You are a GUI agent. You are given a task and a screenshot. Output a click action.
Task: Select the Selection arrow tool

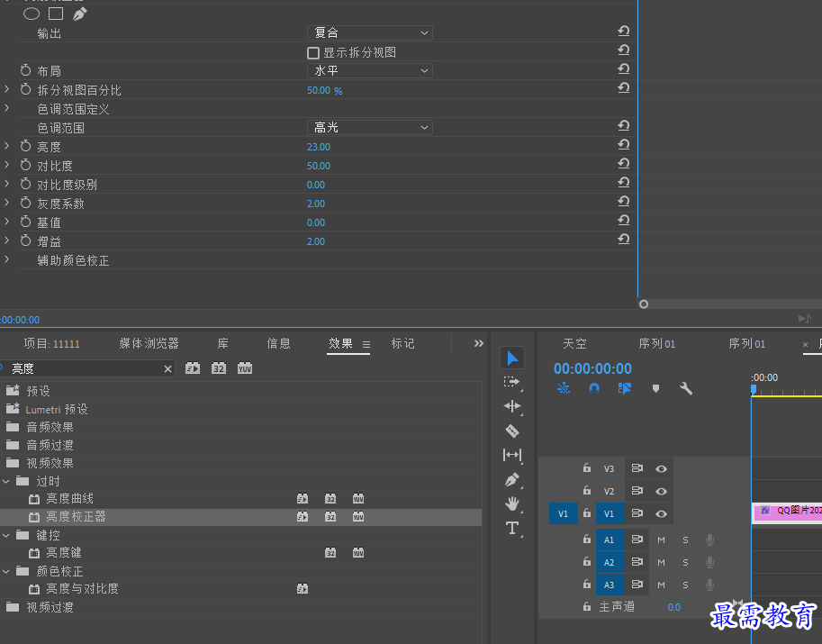tap(512, 358)
